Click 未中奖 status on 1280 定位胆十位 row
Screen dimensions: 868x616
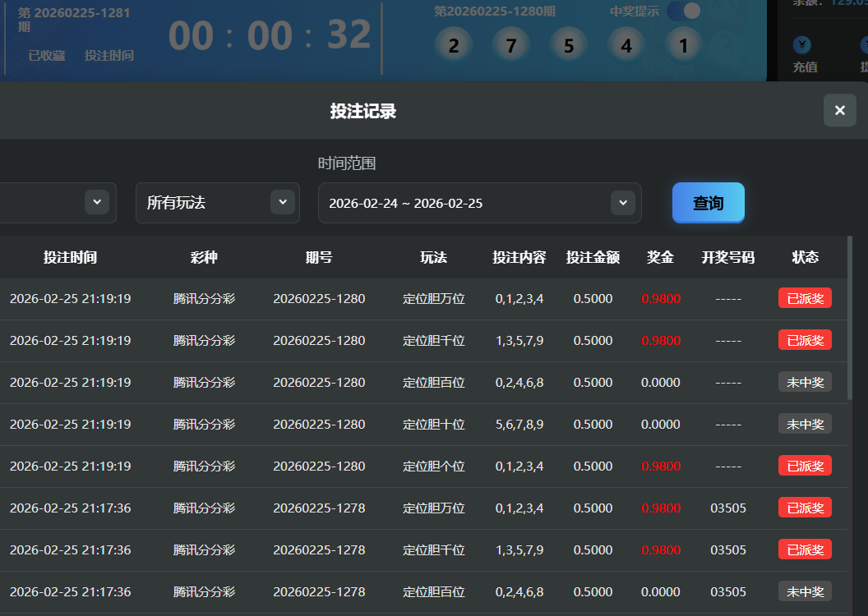(805, 424)
